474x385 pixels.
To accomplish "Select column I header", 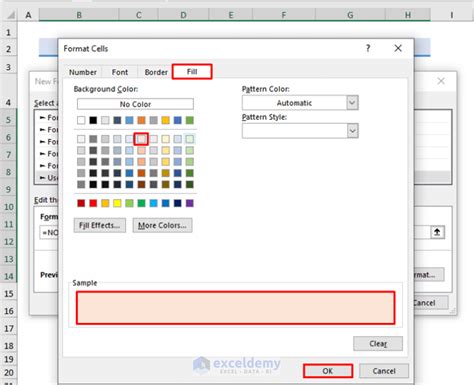I will click(x=452, y=15).
